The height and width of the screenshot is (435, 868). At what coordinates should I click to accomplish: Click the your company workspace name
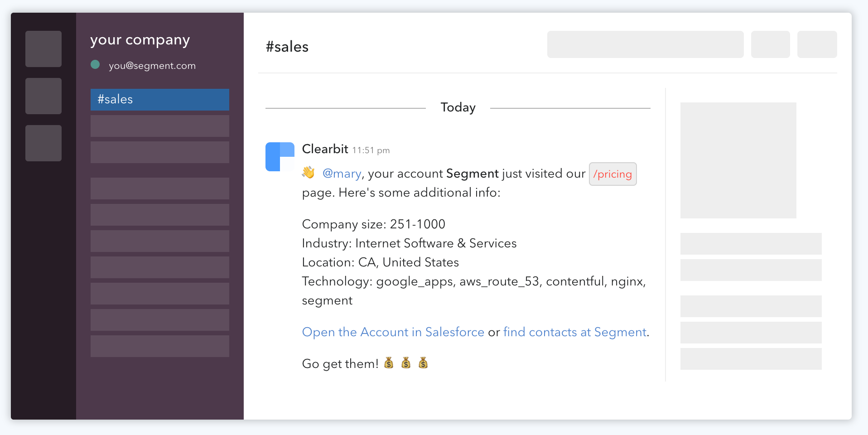point(140,40)
